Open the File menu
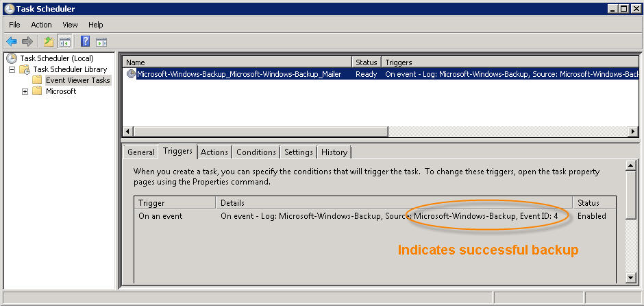 (14, 25)
